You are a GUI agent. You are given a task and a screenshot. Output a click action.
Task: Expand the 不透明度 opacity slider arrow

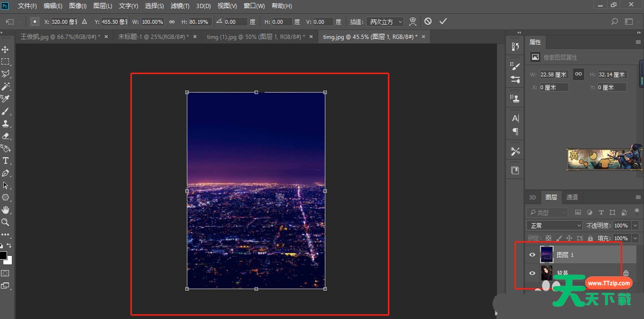pyautogui.click(x=635, y=225)
